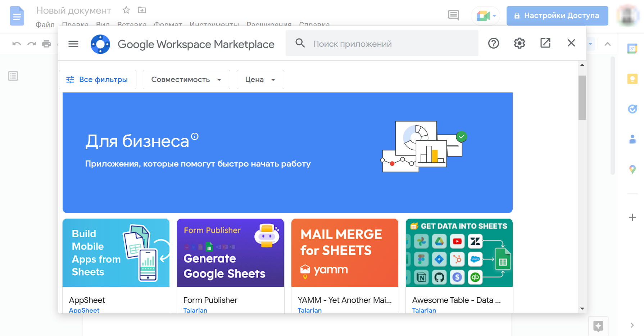Open the Form Publisher app thumbnail
This screenshot has height=336, width=644.
coord(230,253)
